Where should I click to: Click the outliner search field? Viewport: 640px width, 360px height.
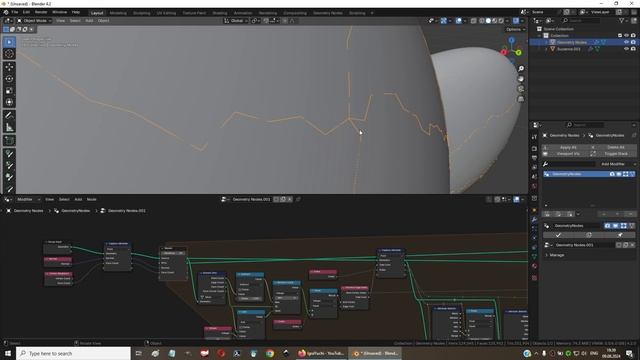582,20
